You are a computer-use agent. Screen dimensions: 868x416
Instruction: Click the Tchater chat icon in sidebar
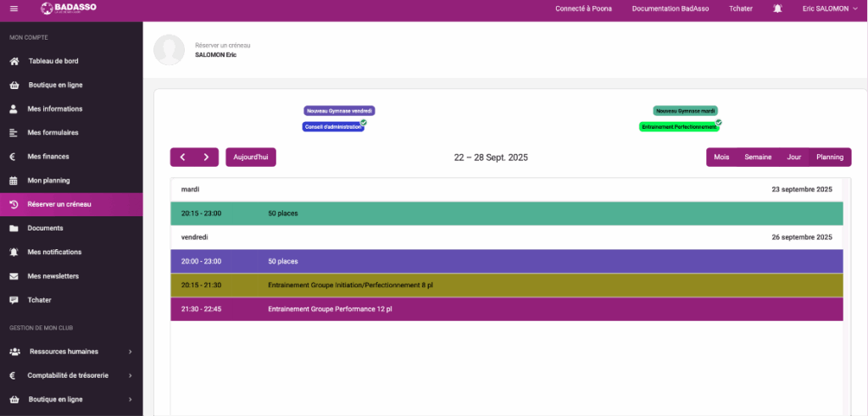pos(14,300)
